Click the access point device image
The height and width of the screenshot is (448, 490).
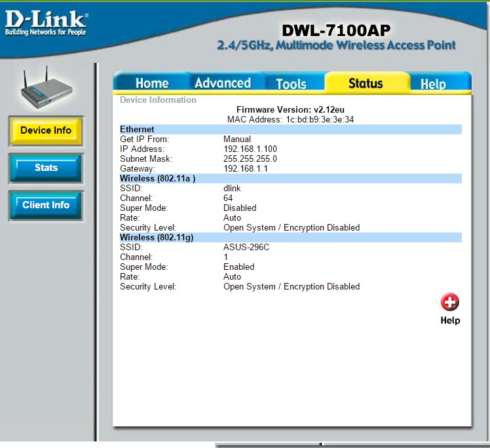(47, 88)
